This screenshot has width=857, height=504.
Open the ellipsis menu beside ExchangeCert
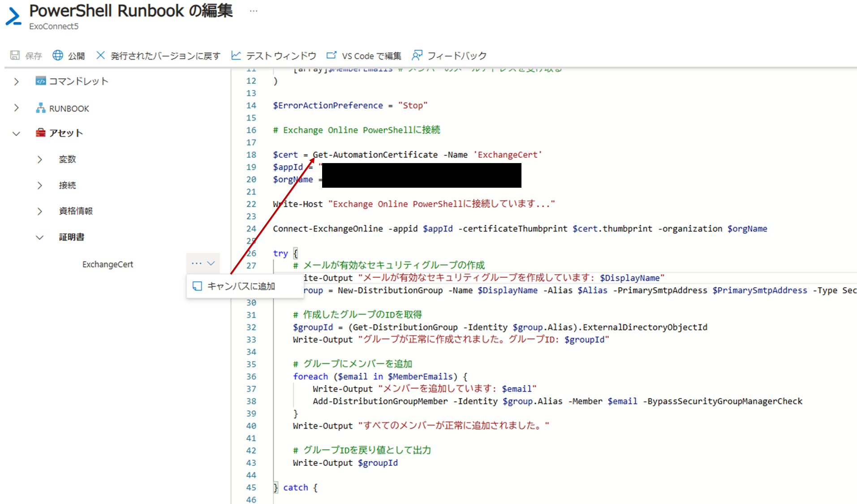196,263
